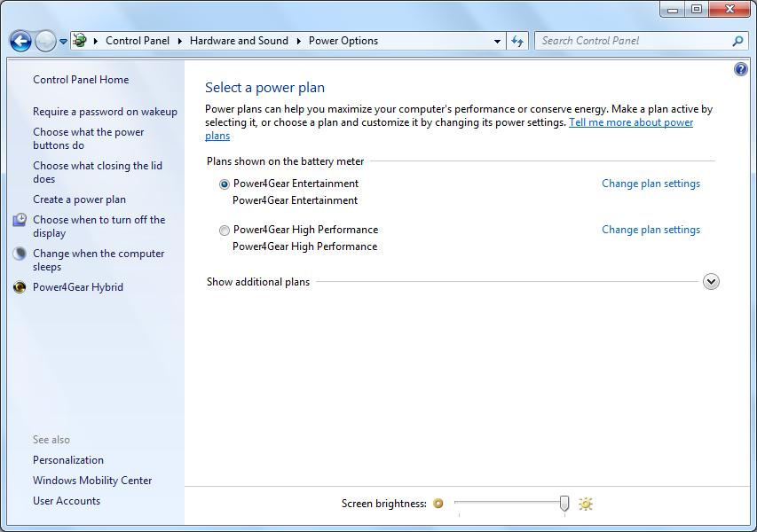Click the Forward navigation arrow button

[x=46, y=42]
